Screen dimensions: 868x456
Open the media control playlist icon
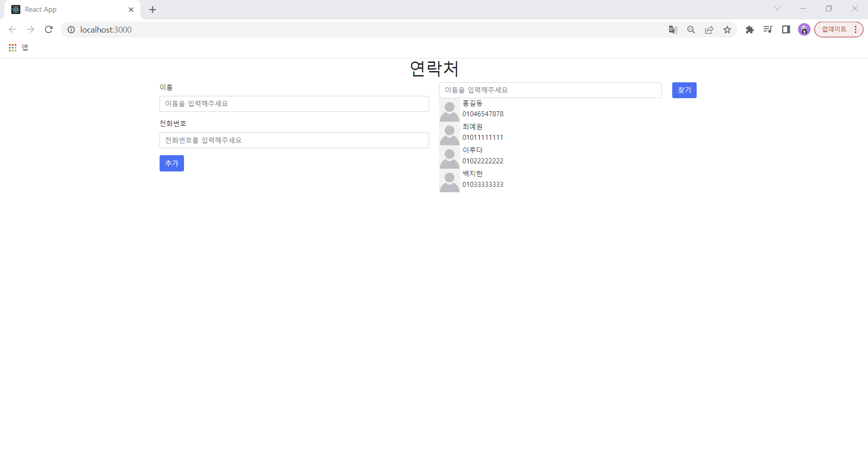(768, 29)
